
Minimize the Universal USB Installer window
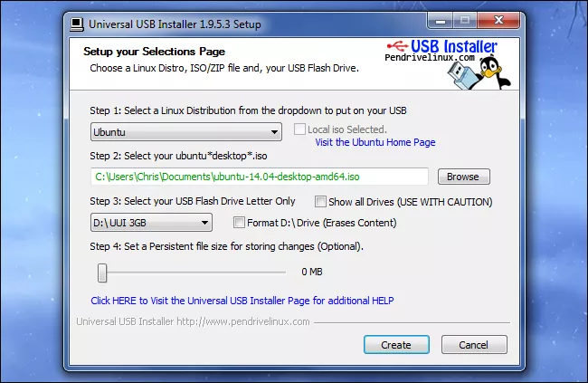pos(441,20)
